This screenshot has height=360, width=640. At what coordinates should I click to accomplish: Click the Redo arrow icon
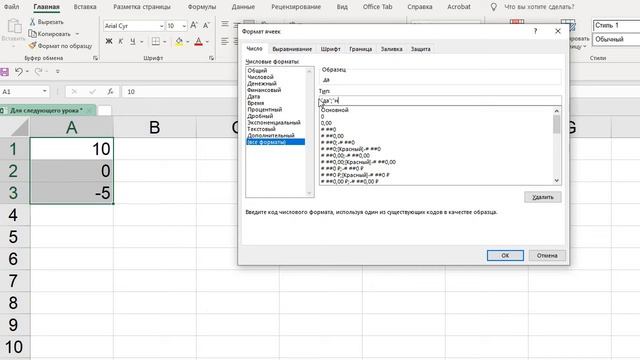[x=38, y=71]
